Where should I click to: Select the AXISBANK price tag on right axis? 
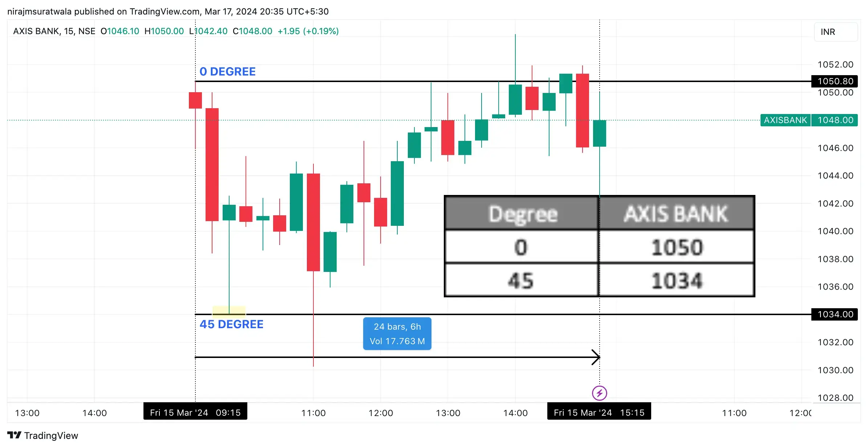click(786, 120)
